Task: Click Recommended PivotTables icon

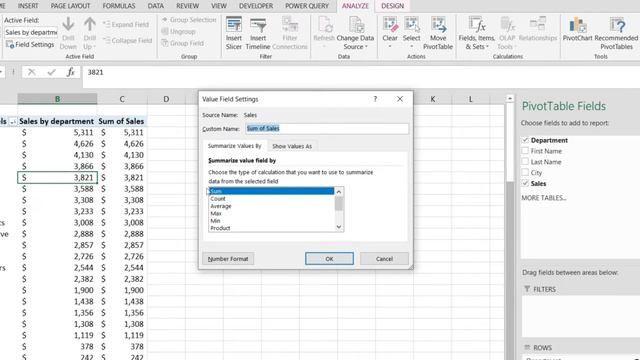Action: tap(616, 24)
